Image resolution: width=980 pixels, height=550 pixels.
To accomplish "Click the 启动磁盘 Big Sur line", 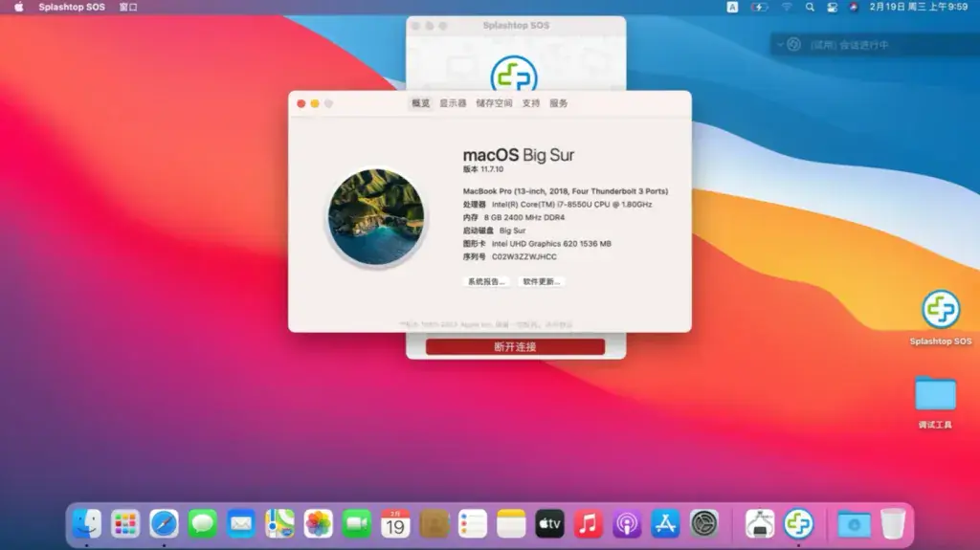I will point(494,231).
